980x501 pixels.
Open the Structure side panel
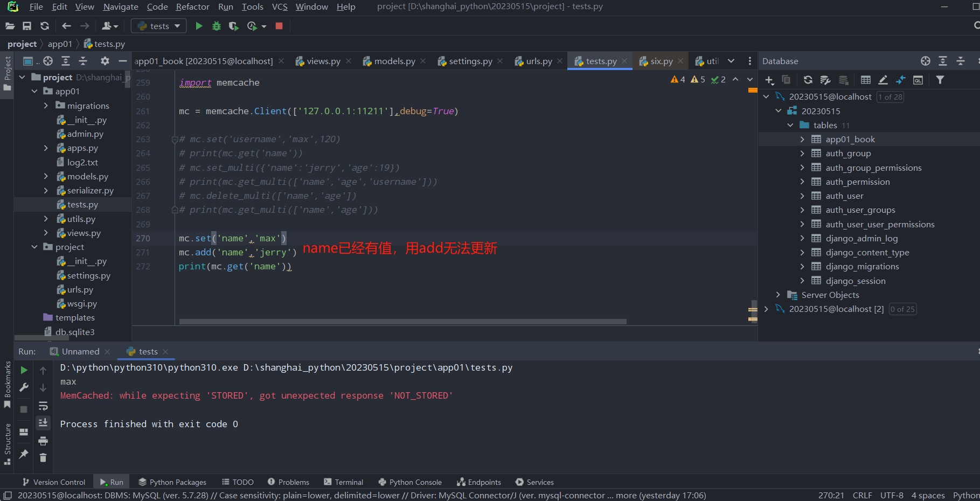(x=8, y=443)
